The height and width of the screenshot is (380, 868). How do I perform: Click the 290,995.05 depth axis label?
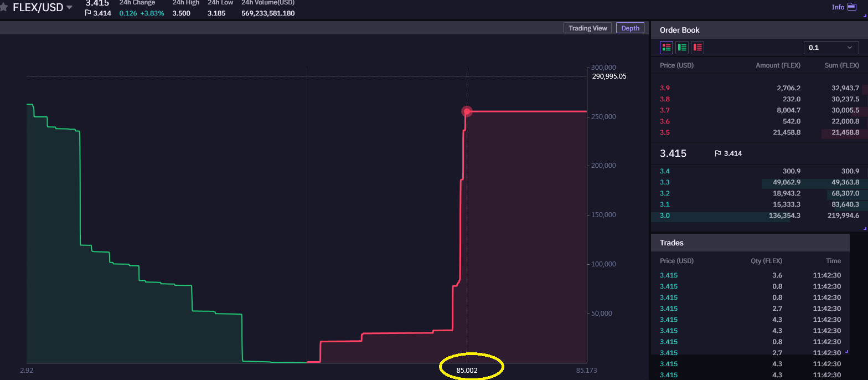609,76
